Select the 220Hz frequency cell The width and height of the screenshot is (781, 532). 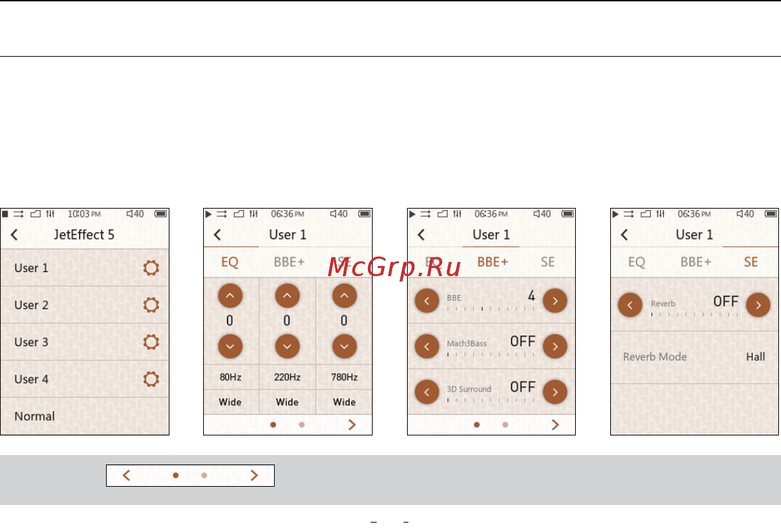(288, 377)
